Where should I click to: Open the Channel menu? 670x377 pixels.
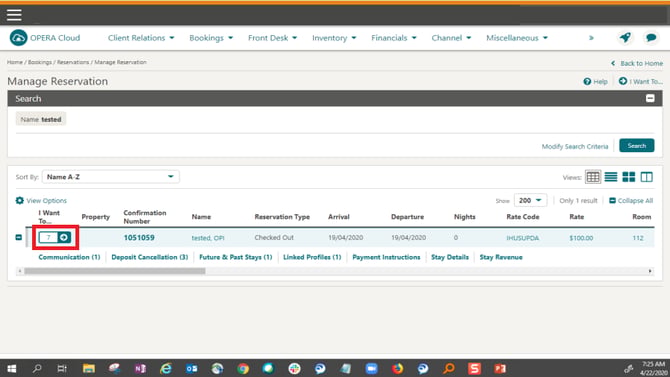pyautogui.click(x=451, y=38)
